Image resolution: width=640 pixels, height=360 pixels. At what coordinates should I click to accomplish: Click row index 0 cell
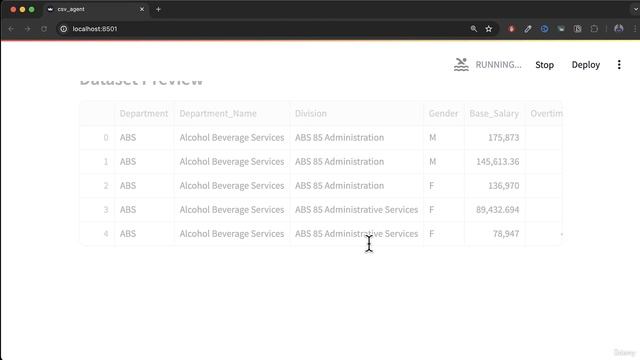point(98,138)
